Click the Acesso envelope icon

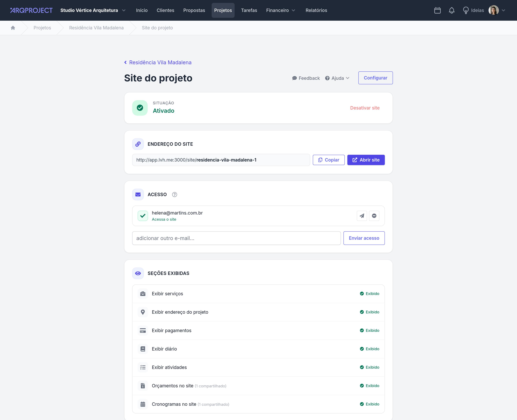click(x=138, y=194)
